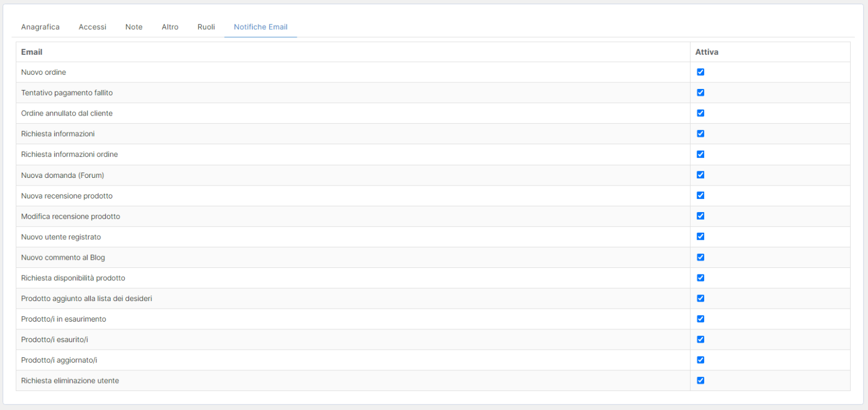The image size is (868, 410).
Task: Disable Nuovo commento al Blog notification
Action: pyautogui.click(x=700, y=257)
